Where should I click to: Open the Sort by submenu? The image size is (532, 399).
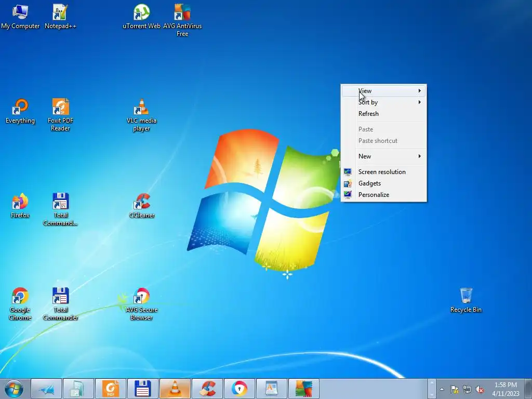click(x=384, y=102)
